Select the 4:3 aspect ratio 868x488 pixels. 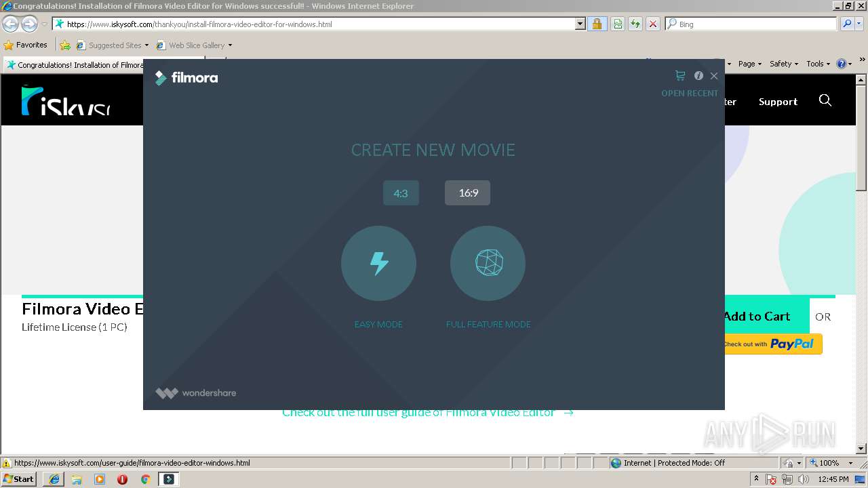pos(401,193)
